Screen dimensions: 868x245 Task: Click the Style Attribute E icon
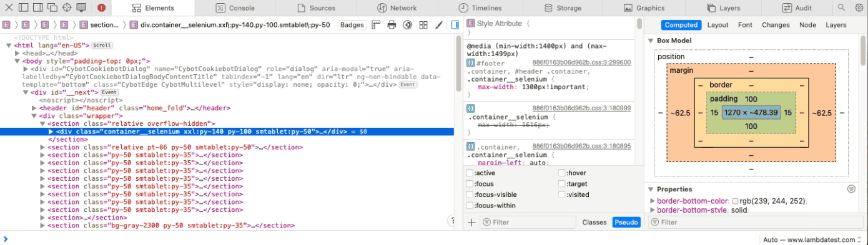[x=471, y=23]
